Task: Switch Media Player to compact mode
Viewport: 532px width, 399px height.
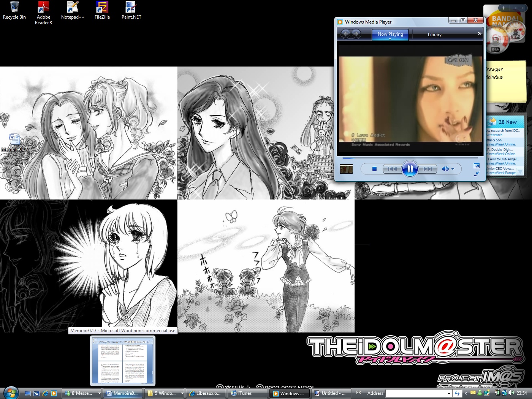Action: [x=477, y=174]
